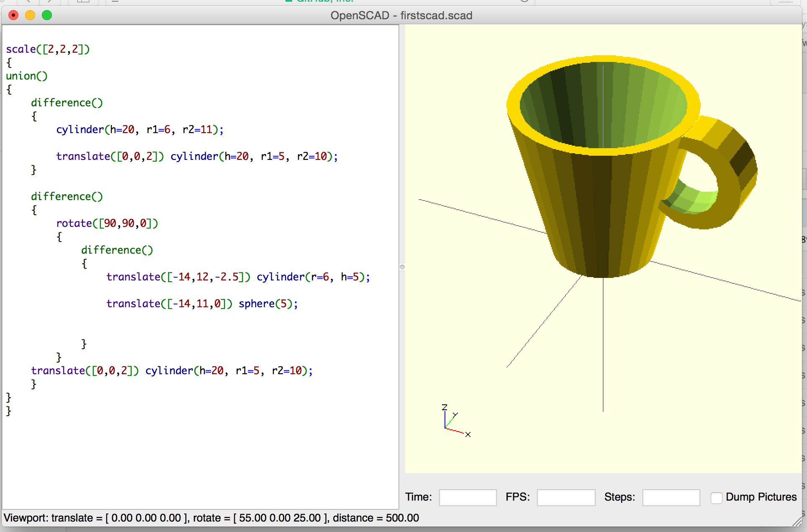Viewport: 807px width, 532px height.
Task: Click the OpenSCAD - firstscad.scad title bar
Action: [401, 15]
